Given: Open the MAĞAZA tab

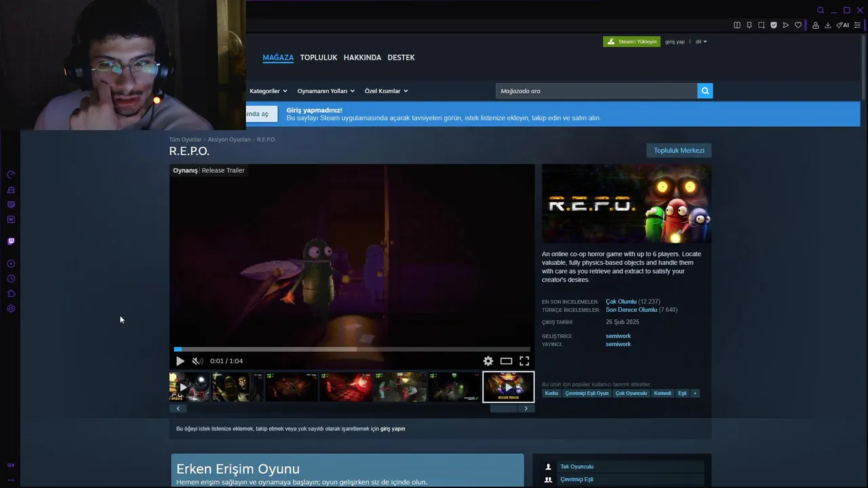Looking at the screenshot, I should [x=278, y=58].
